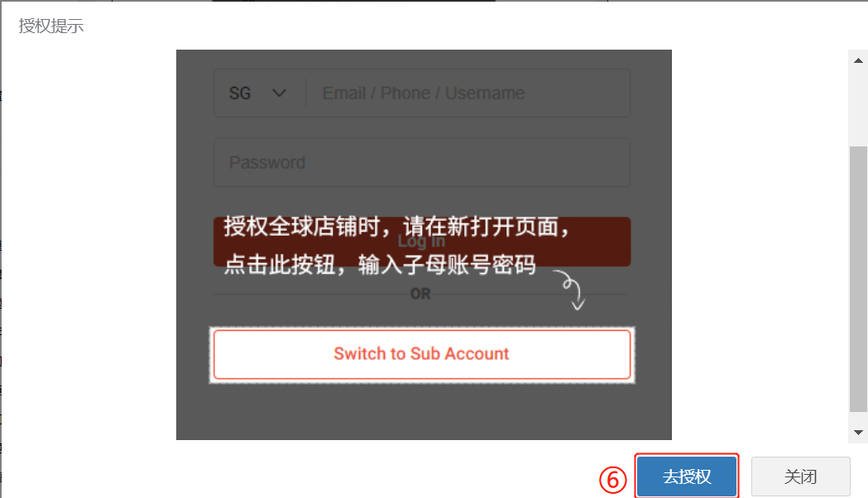Click the chevron beside SG
Image resolution: width=868 pixels, height=498 pixels.
(x=279, y=93)
